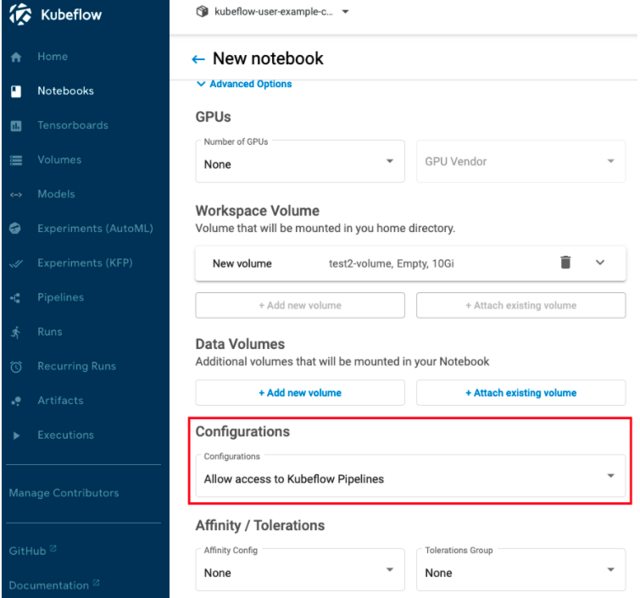Delete the test2-volume workspace volume

[x=565, y=263]
